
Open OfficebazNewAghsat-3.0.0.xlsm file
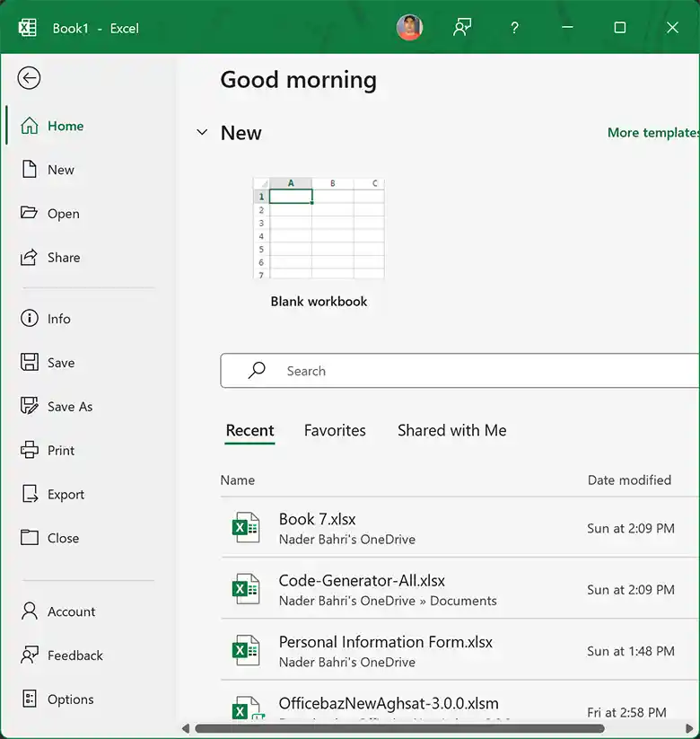[x=459, y=700]
